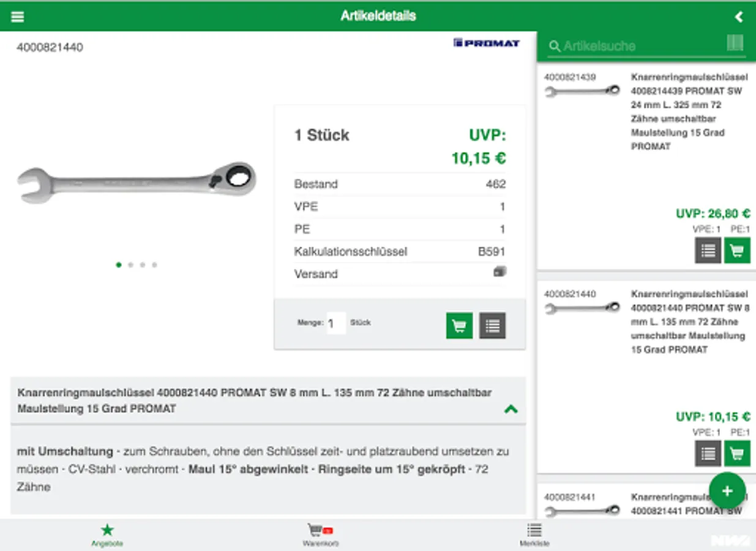This screenshot has height=551, width=756.
Task: Click the '1 Stück' heading
Action: 322,135
